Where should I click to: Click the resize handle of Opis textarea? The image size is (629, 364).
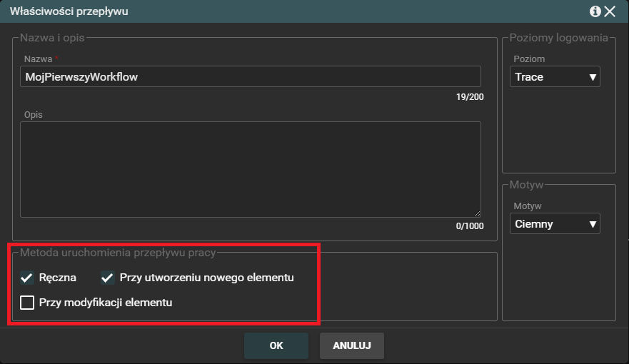476,213
